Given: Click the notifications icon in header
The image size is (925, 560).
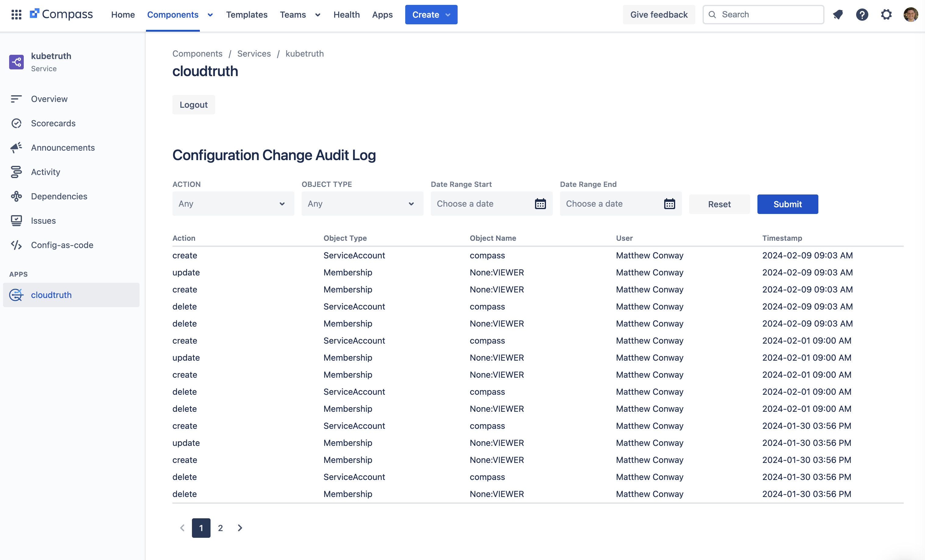Looking at the screenshot, I should click(838, 15).
